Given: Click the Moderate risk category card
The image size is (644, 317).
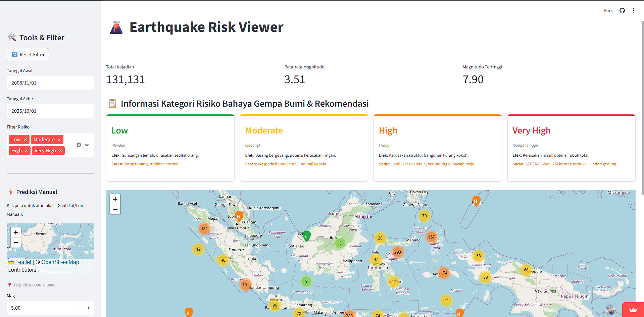Looking at the screenshot, I should (304, 148).
